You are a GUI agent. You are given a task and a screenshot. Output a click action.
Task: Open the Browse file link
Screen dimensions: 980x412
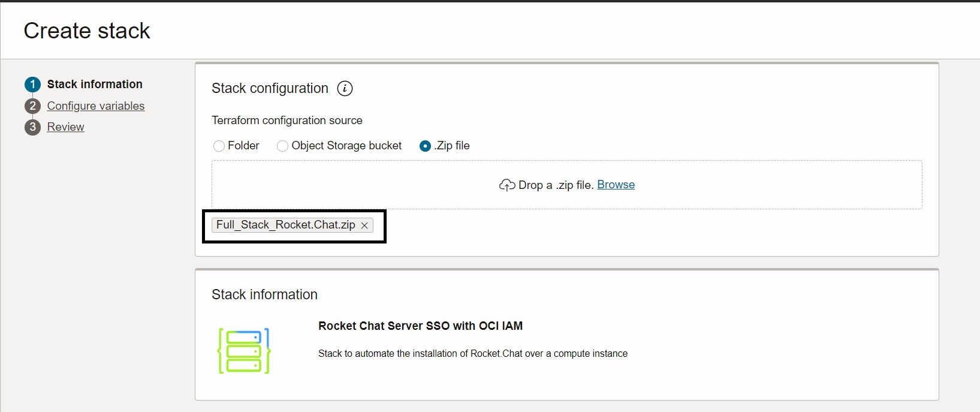(x=616, y=185)
